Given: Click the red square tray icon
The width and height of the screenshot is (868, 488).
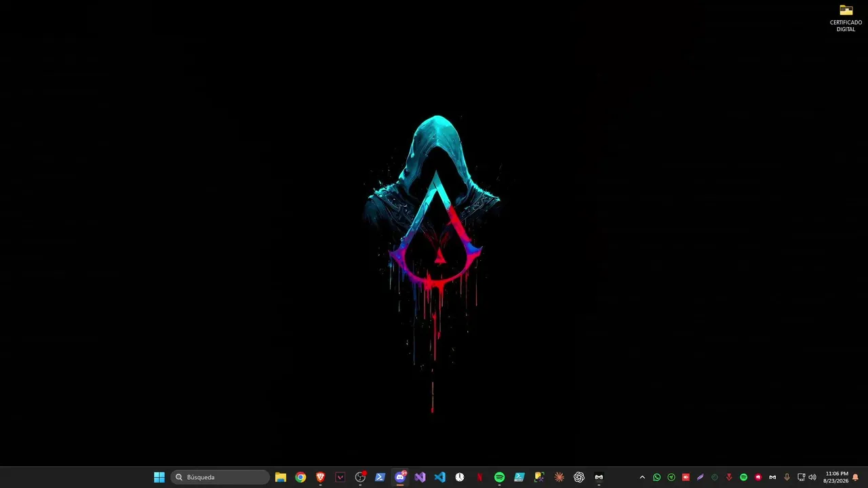Looking at the screenshot, I should pos(686,477).
